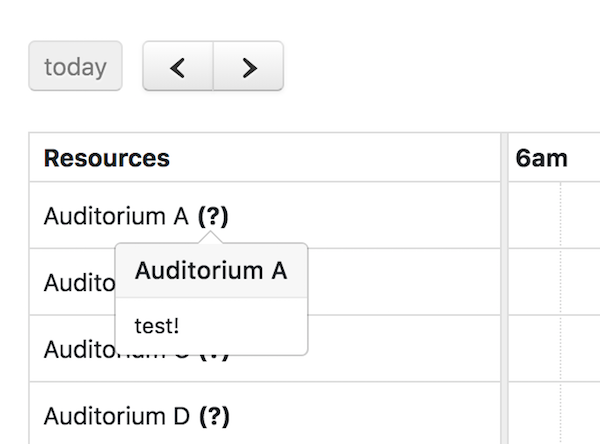Image resolution: width=600 pixels, height=444 pixels.
Task: Click the question mark beside Auditorium A
Action: point(213,216)
